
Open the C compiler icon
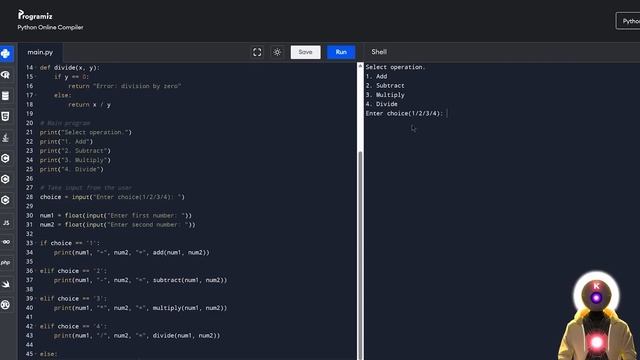6,158
